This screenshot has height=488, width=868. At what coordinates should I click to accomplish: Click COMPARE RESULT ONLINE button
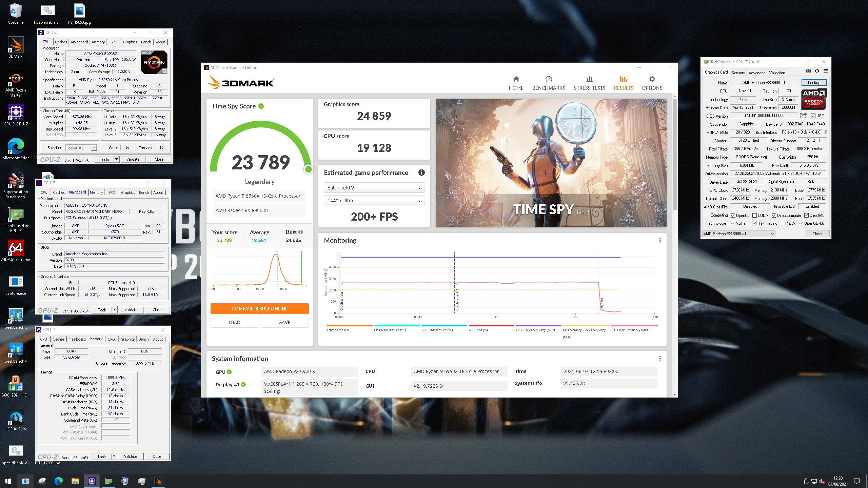(x=259, y=309)
